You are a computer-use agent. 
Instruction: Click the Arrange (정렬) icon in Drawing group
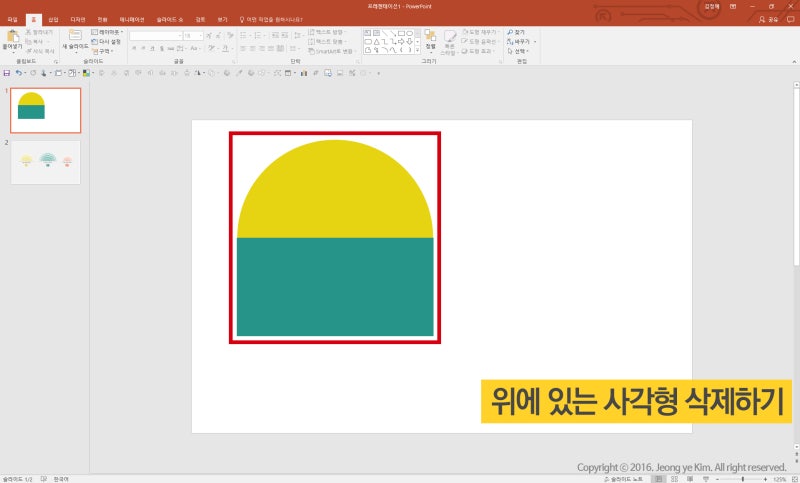pyautogui.click(x=430, y=38)
